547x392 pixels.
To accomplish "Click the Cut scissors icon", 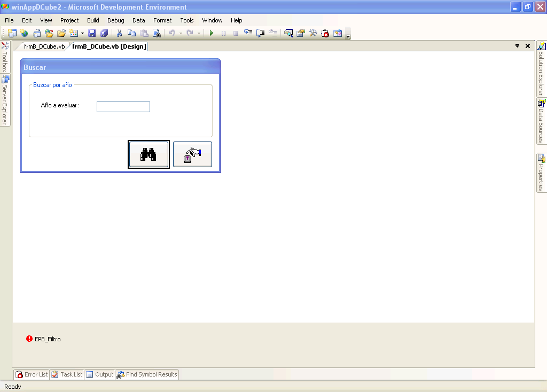I will [x=120, y=33].
